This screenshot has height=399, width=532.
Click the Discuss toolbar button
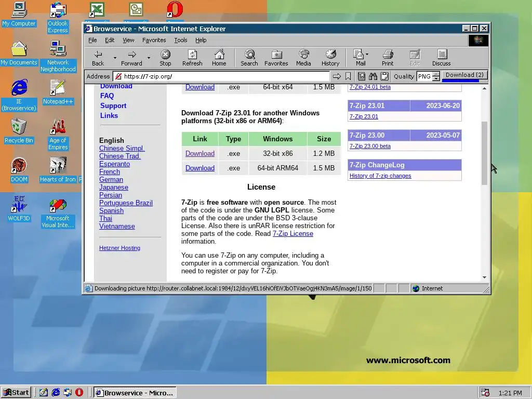[x=442, y=58]
